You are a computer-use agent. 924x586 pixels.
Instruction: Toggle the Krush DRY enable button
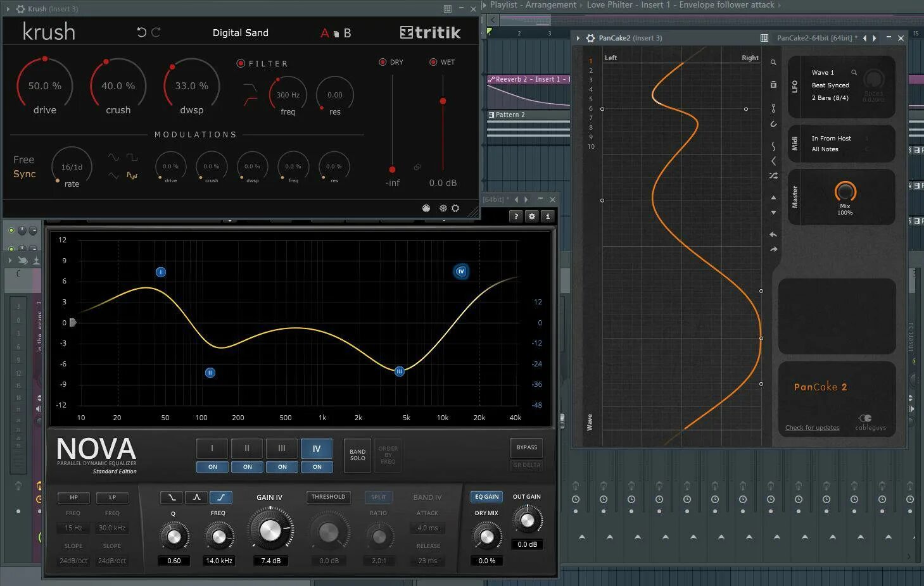(383, 62)
